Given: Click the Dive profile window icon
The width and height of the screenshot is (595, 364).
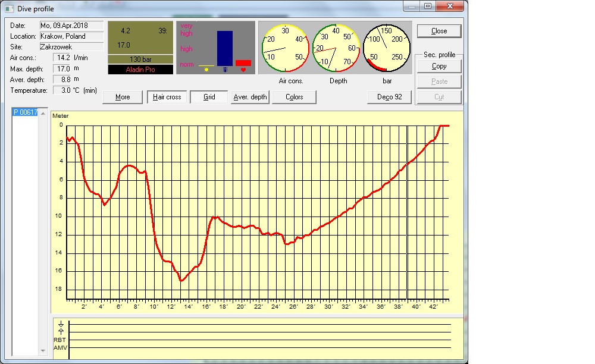Looking at the screenshot, I should click(9, 9).
